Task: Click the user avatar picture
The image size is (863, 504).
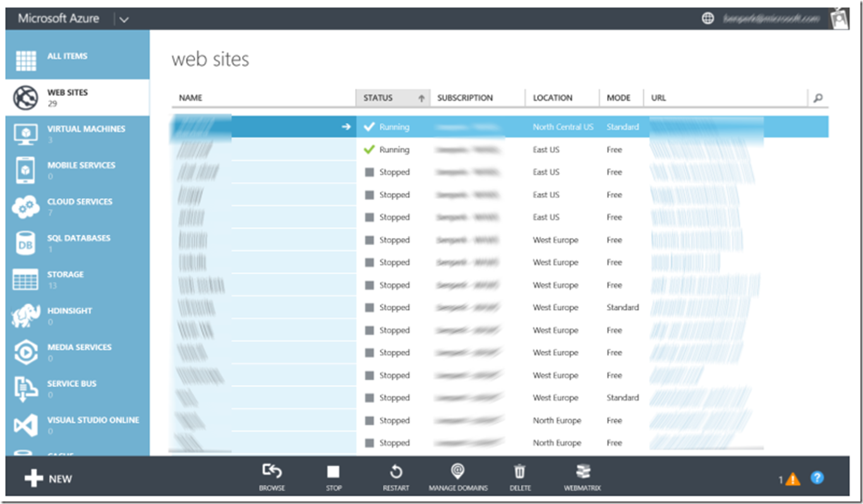Action: pos(839,18)
